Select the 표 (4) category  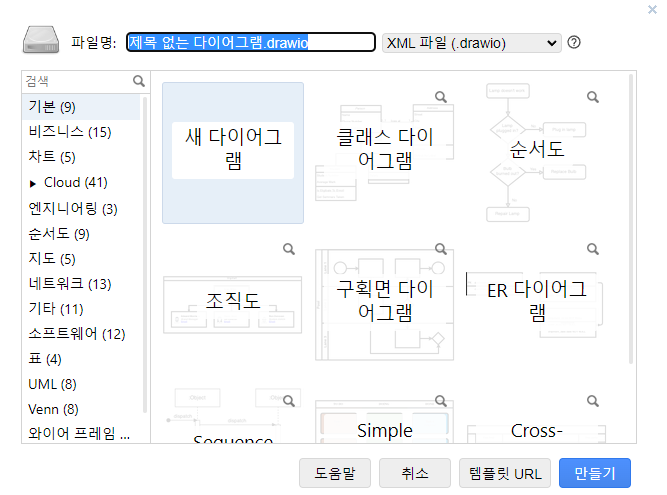(x=81, y=359)
